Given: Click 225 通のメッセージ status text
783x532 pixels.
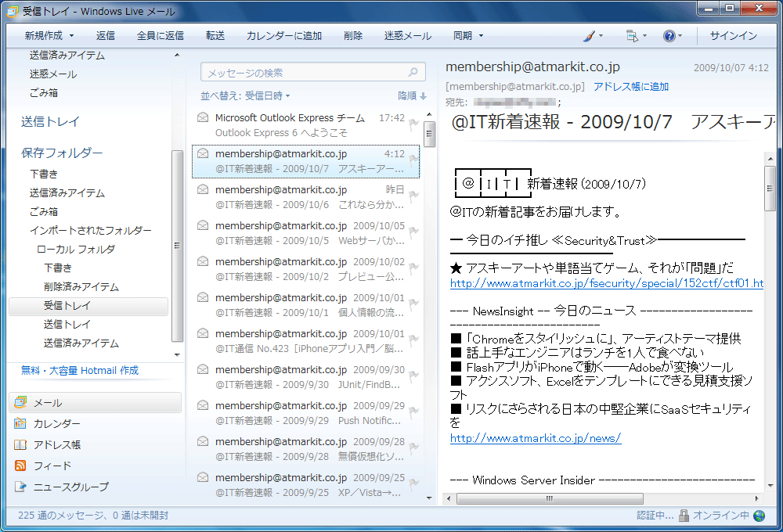Looking at the screenshot, I should click(x=93, y=515).
